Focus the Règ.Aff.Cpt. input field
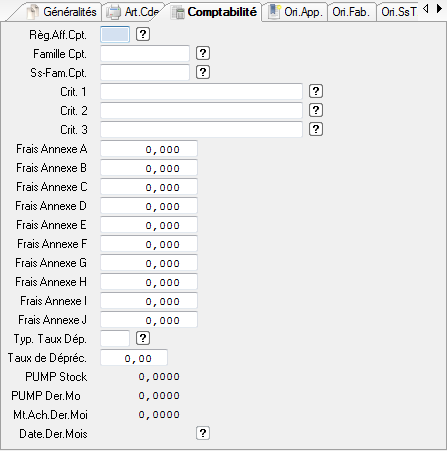Screen dimensions: 447x451 (x=115, y=34)
